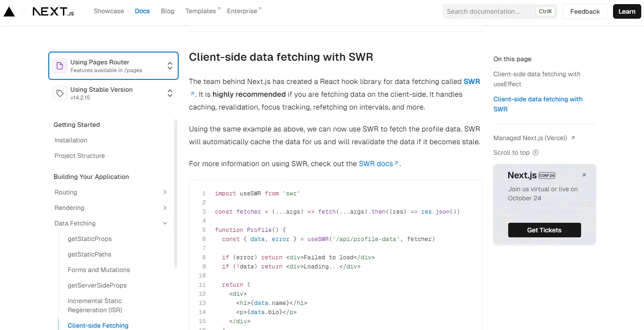Select Client-side Fetching in sidebar
Viewport: 644px width, 330px height.
pos(98,325)
